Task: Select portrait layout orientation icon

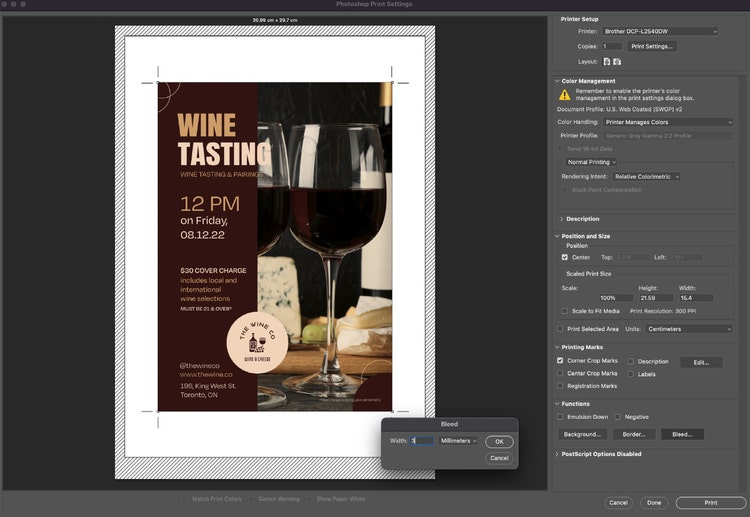Action: click(x=607, y=61)
